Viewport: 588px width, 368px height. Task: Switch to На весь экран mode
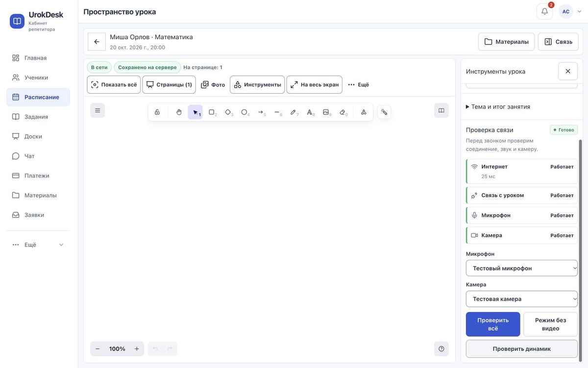(x=314, y=84)
